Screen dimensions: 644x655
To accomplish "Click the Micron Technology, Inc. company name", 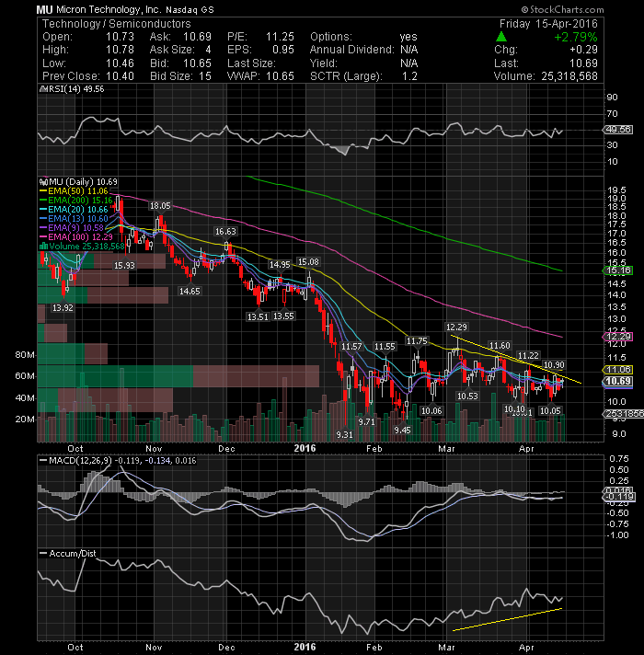I will [x=109, y=9].
